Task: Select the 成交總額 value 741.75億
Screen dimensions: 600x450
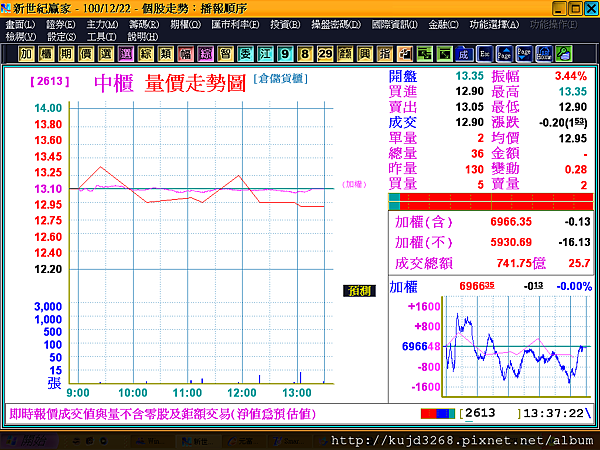Action: (521, 263)
